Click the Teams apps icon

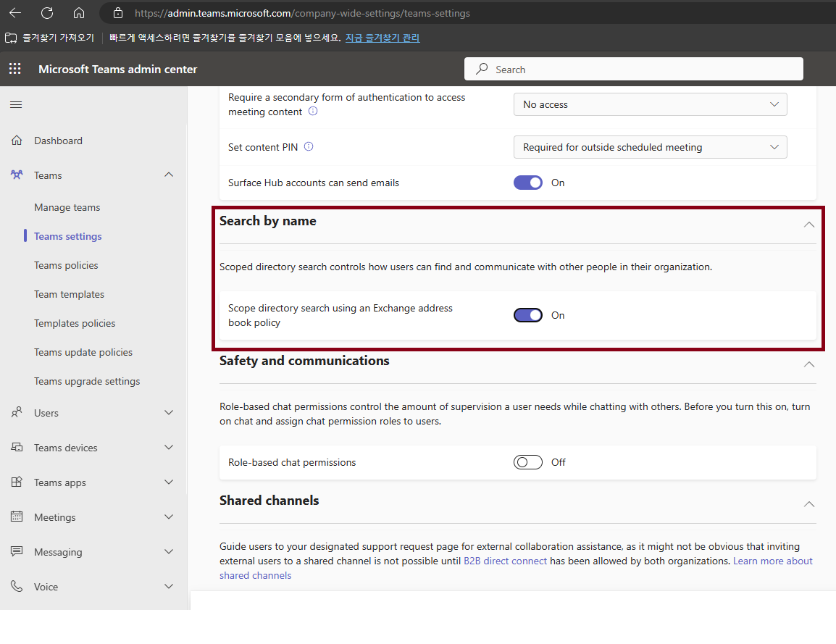17,482
